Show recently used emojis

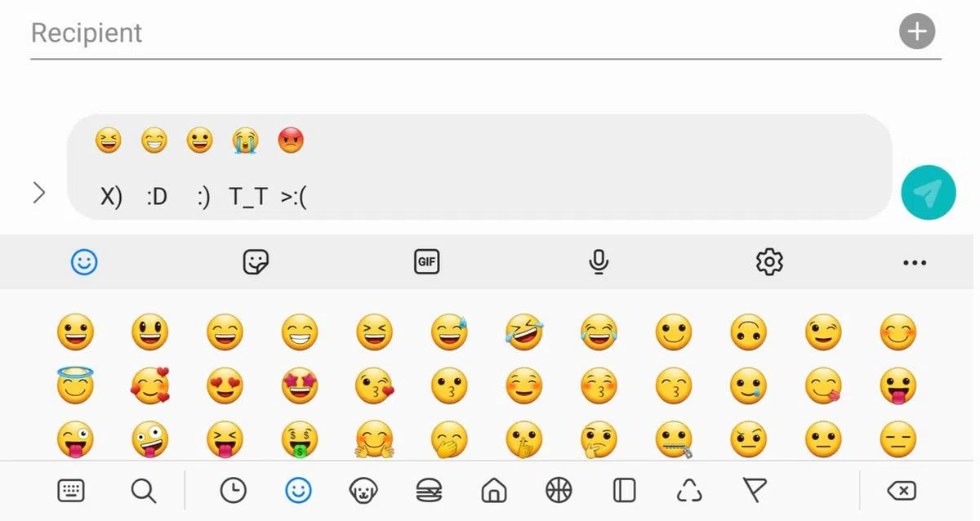(x=234, y=490)
